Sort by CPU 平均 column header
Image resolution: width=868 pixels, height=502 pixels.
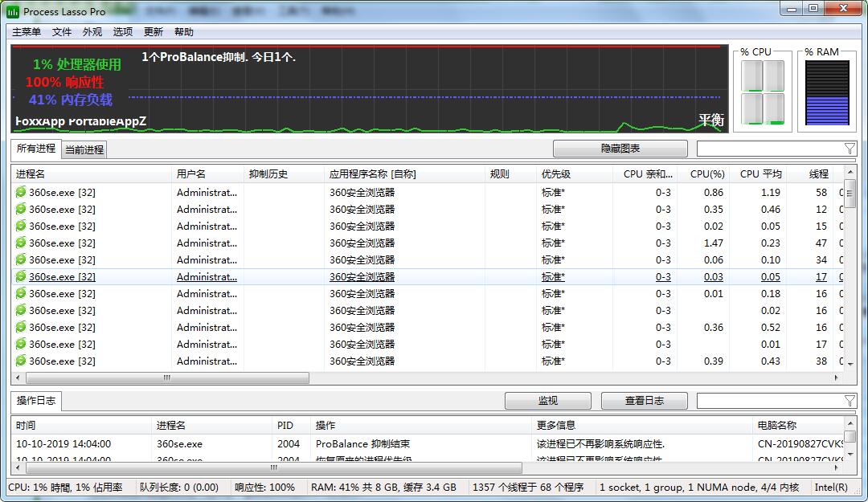tap(759, 173)
